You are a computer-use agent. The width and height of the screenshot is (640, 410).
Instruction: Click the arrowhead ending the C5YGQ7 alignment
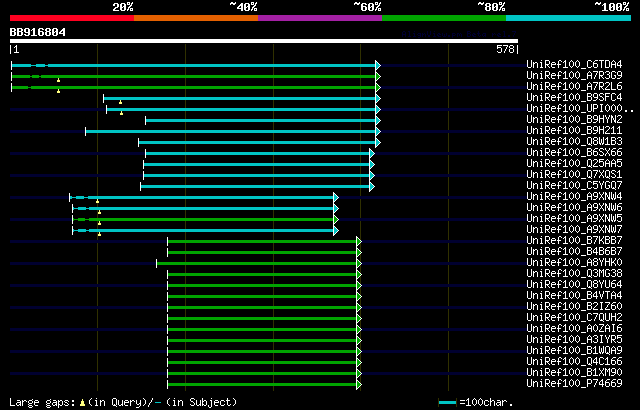point(372,186)
